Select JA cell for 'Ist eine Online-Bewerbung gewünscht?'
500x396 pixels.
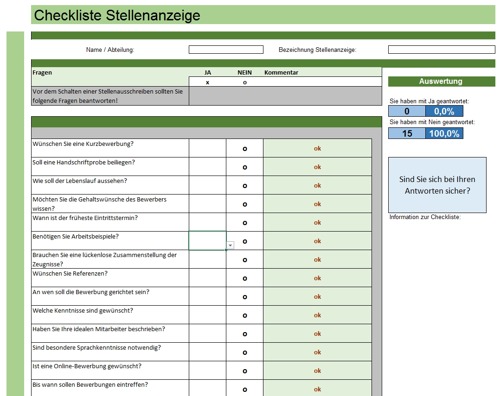(208, 370)
